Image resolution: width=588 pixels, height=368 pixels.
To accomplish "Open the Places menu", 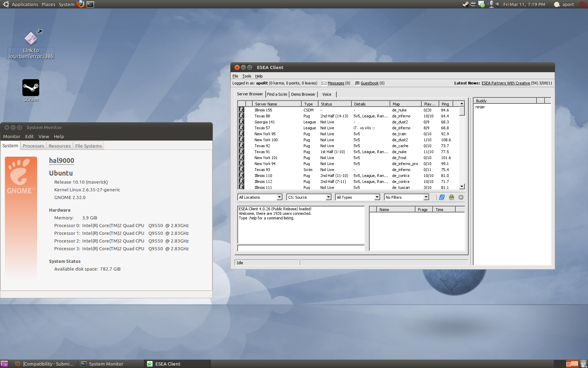I will [x=48, y=4].
